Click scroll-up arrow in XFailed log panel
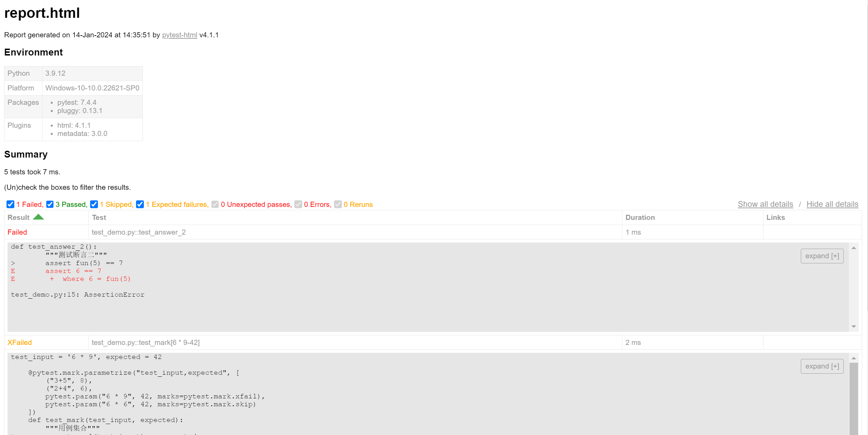 tap(854, 358)
